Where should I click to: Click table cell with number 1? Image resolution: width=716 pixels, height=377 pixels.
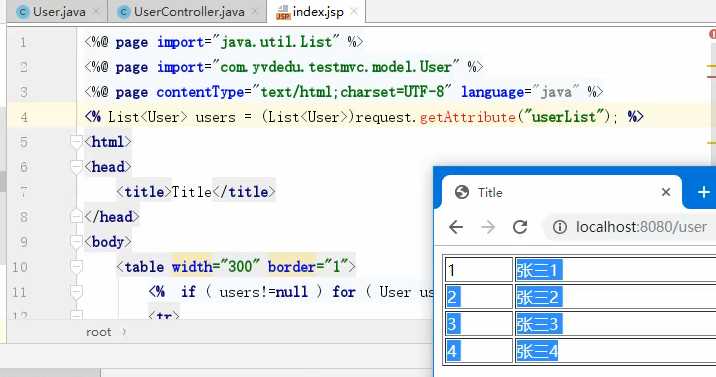479,270
